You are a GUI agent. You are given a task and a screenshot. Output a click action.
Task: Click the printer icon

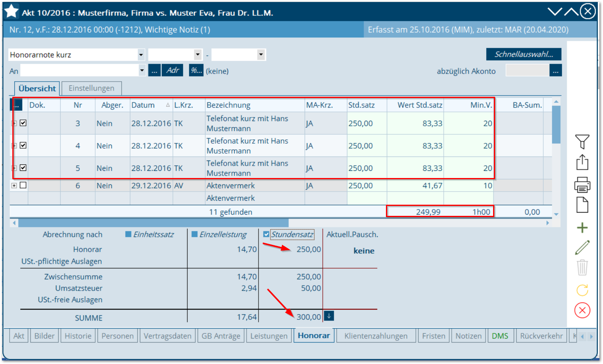click(x=582, y=185)
